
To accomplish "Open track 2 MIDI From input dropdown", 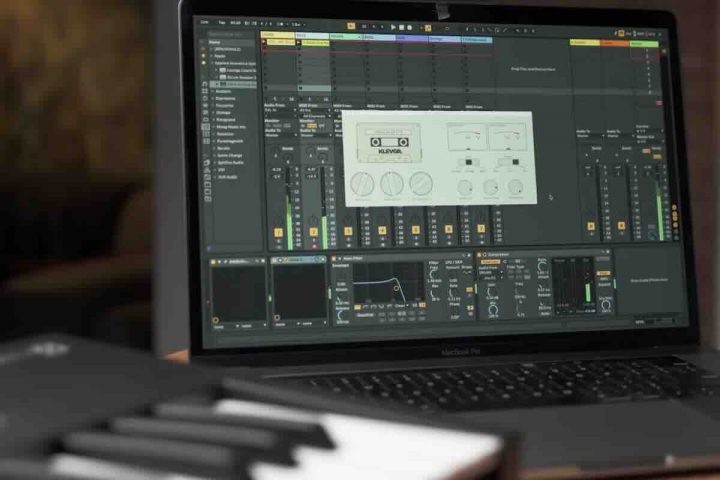I will point(315,111).
